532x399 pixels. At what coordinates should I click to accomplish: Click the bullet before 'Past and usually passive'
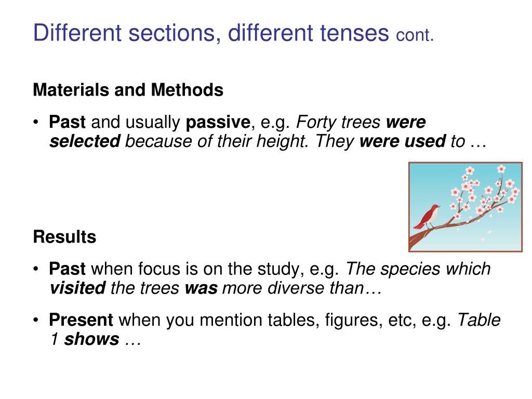(x=36, y=122)
